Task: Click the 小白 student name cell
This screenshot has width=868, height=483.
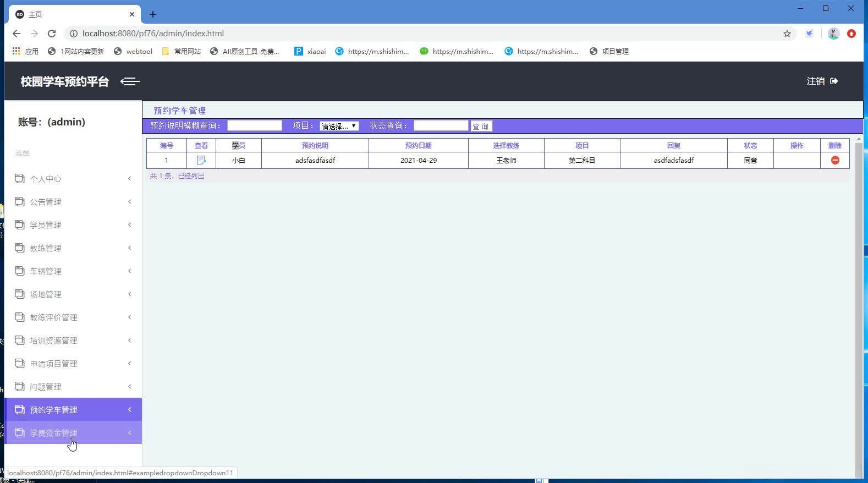Action: pyautogui.click(x=239, y=161)
